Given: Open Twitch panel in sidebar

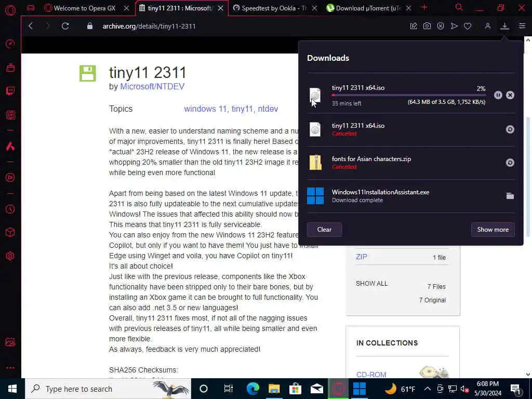Looking at the screenshot, I should [10, 91].
